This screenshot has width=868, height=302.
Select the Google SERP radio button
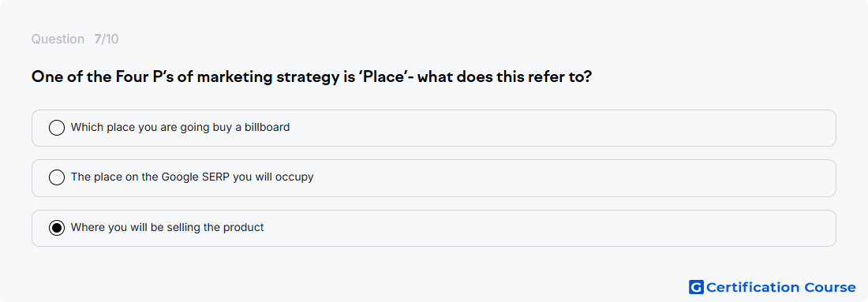[57, 177]
